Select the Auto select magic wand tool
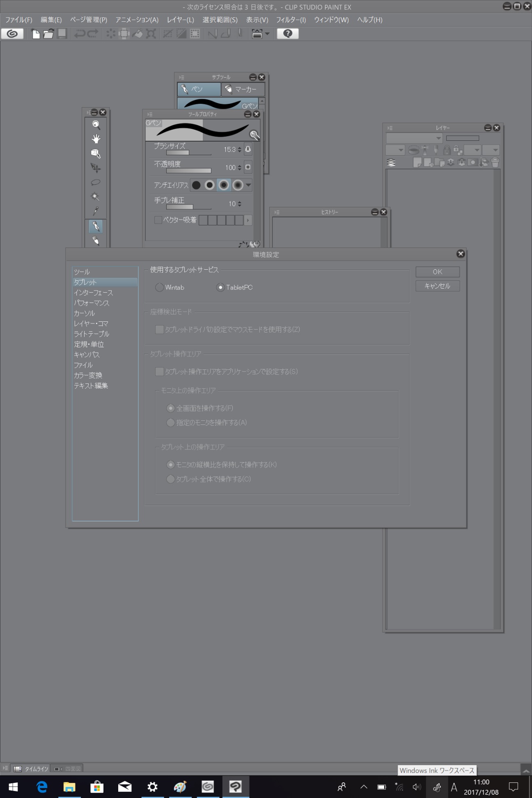 [96, 197]
